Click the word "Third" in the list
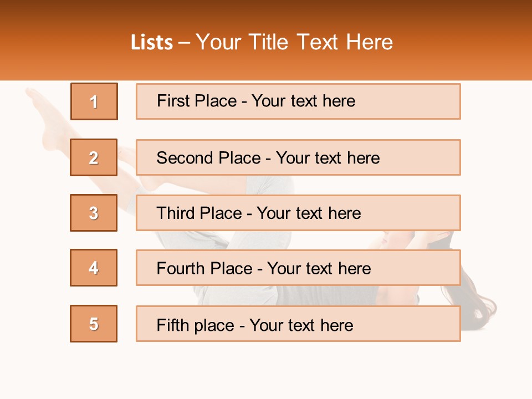The image size is (532, 399). click(x=176, y=213)
